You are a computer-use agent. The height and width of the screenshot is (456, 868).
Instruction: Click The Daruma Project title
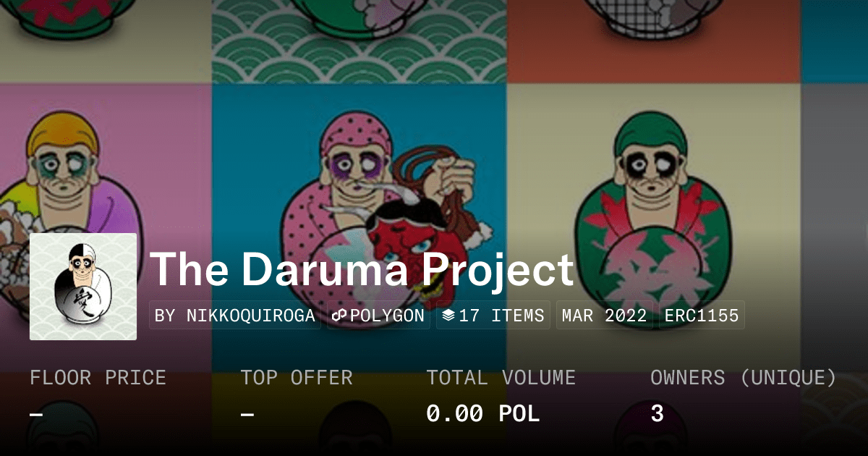coord(362,269)
